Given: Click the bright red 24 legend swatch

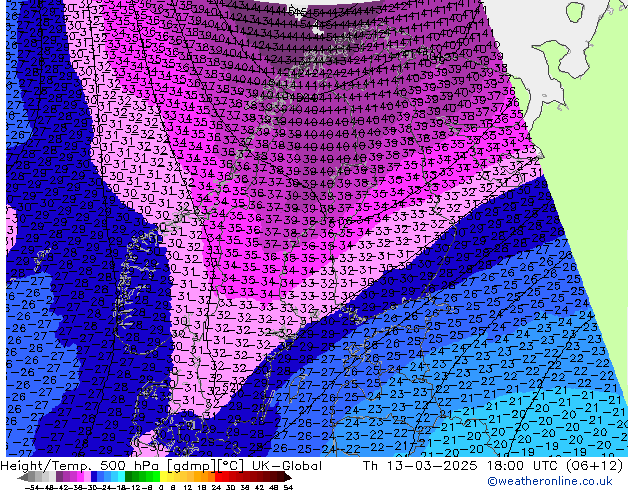Looking at the screenshot, I should pos(218,477).
